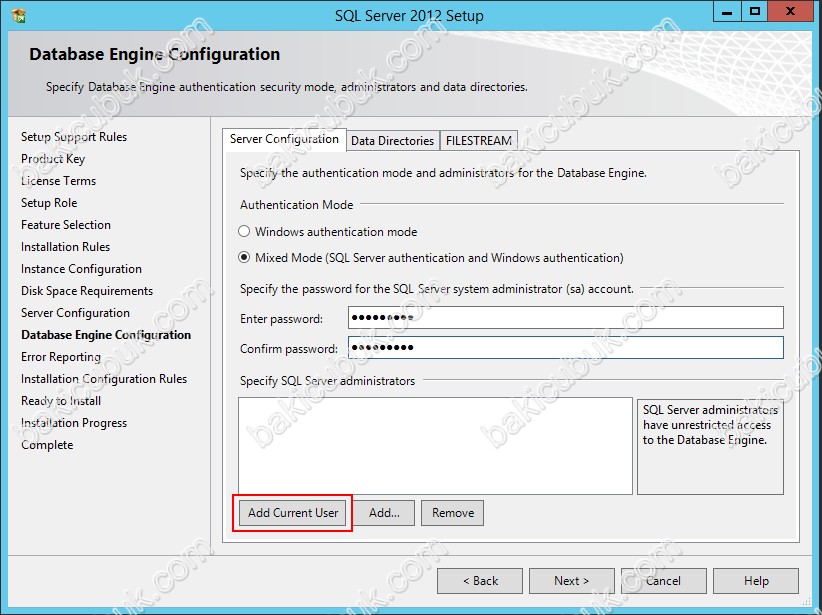Minimize the SQL Server 2012 Setup window
This screenshot has width=822, height=615.
coord(727,12)
